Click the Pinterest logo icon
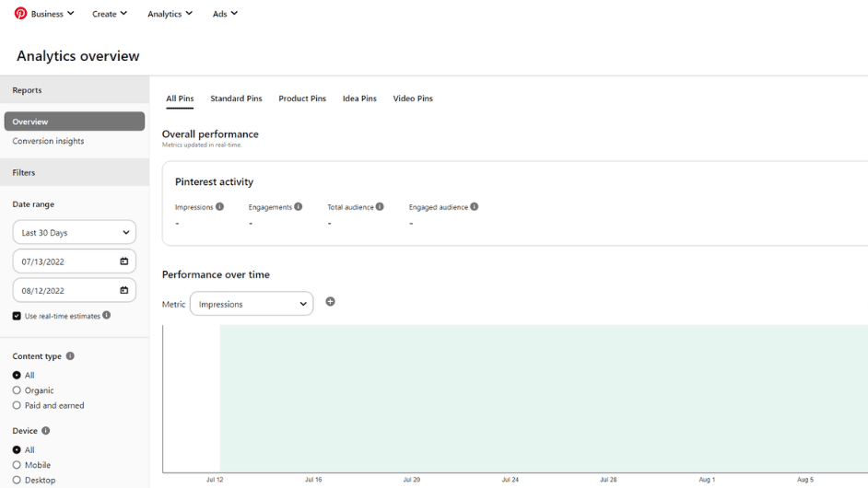The height and width of the screenshot is (488, 868). point(20,13)
